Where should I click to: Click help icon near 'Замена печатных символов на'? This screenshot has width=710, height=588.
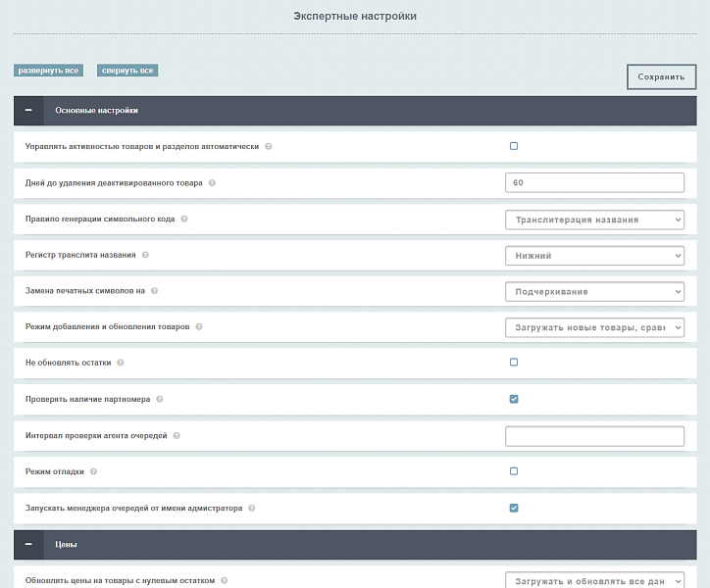pos(154,291)
